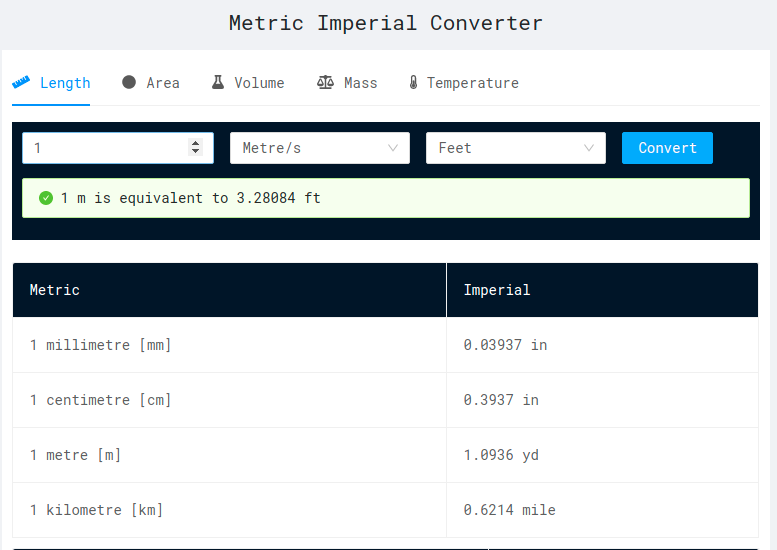This screenshot has width=777, height=550.
Task: Click the circle icon beside Area
Action: (129, 82)
